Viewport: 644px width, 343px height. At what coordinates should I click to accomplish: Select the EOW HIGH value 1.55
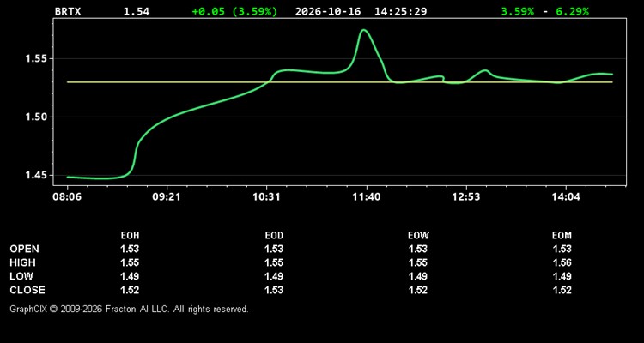418,262
